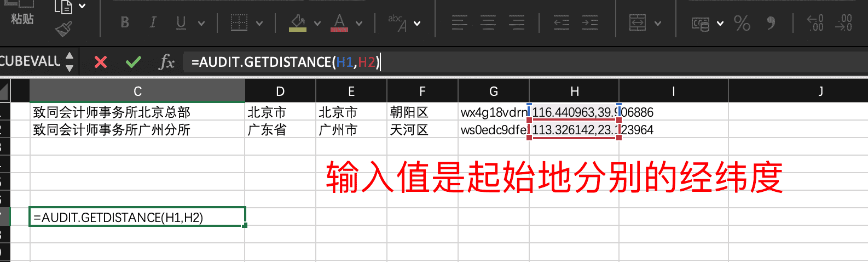Click the 广东省 cell
The height and width of the screenshot is (262, 868).
280,129
